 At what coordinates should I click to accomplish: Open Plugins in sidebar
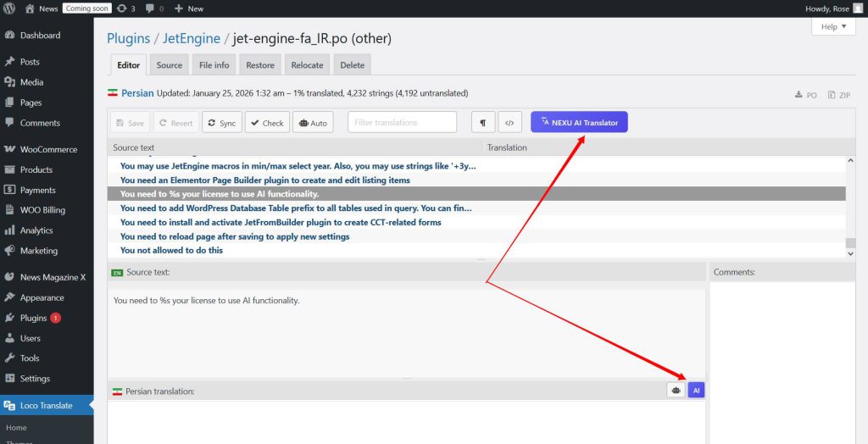point(33,318)
